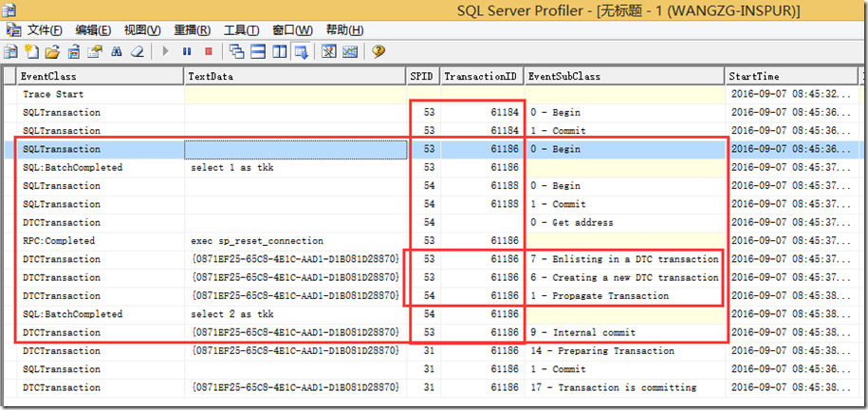Viewport: 868px width, 410px height.
Task: Toggle Auto Scroll window icon
Action: (x=301, y=51)
